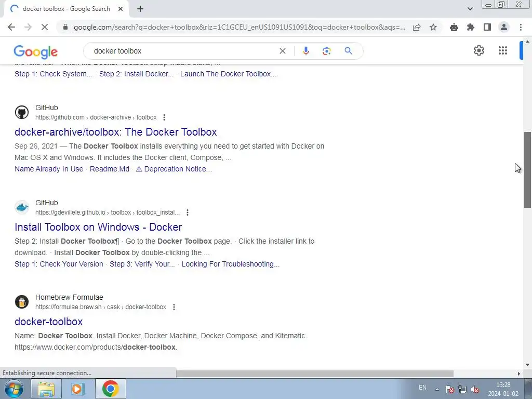Toggle the browser side panel
The height and width of the screenshot is (399, 532).
tap(487, 27)
